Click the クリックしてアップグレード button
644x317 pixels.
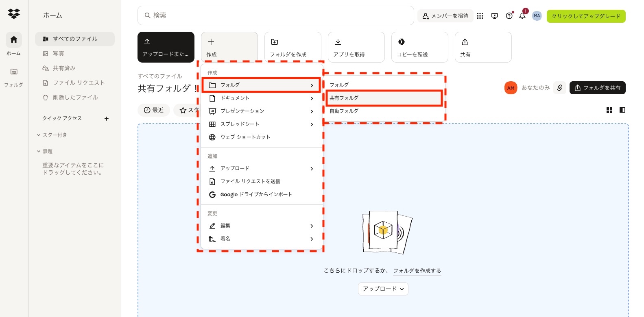click(586, 16)
